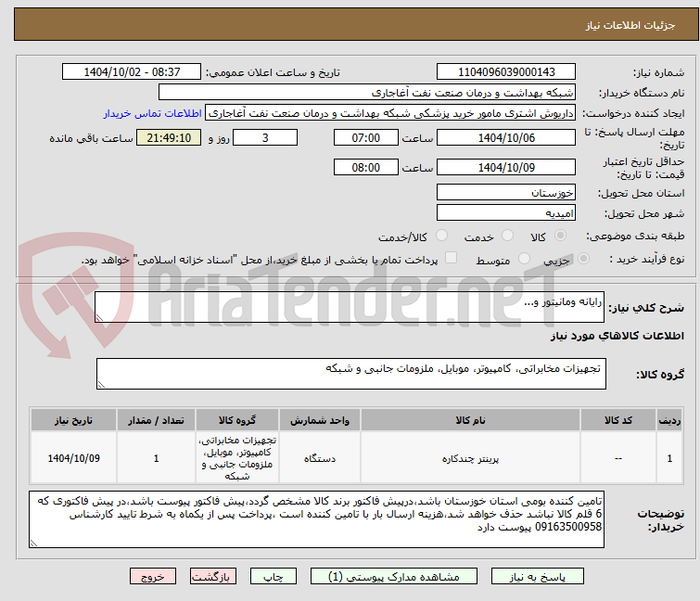Viewport: 700px width, 601px height.
Task: Click the اطلاعات کالاهای مورد نیاز heading
Action: pyautogui.click(x=617, y=336)
